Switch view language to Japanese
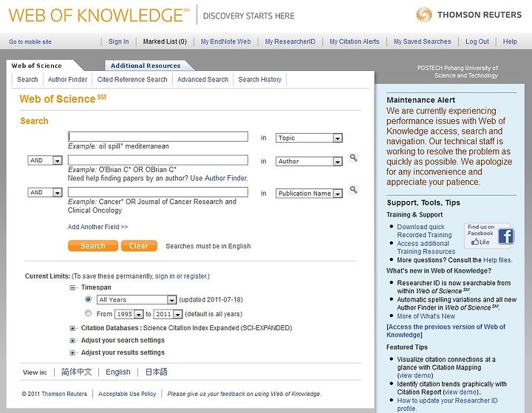The height and width of the screenshot is (413, 532). point(157,372)
